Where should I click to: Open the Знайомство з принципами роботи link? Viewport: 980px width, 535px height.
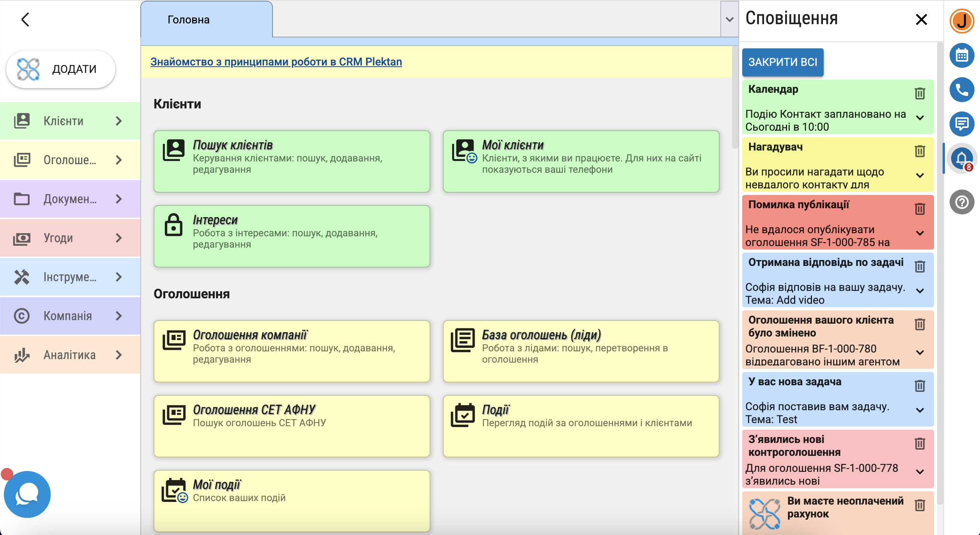click(276, 62)
